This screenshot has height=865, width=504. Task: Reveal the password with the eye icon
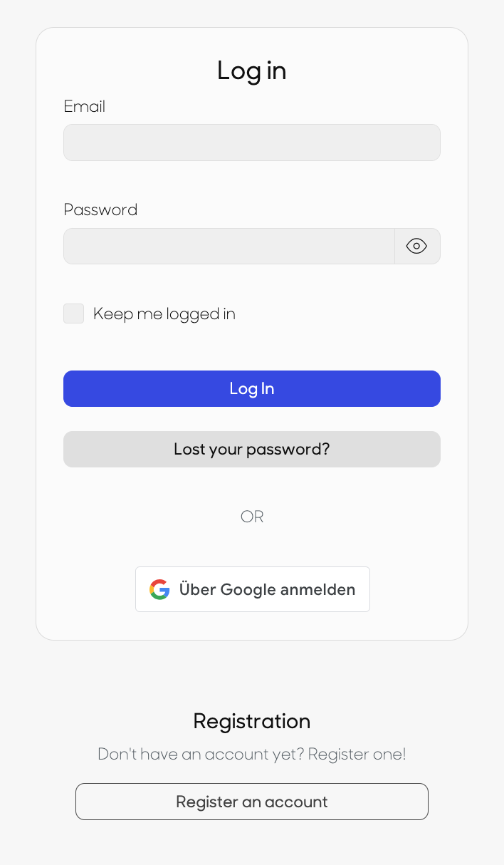coord(417,246)
